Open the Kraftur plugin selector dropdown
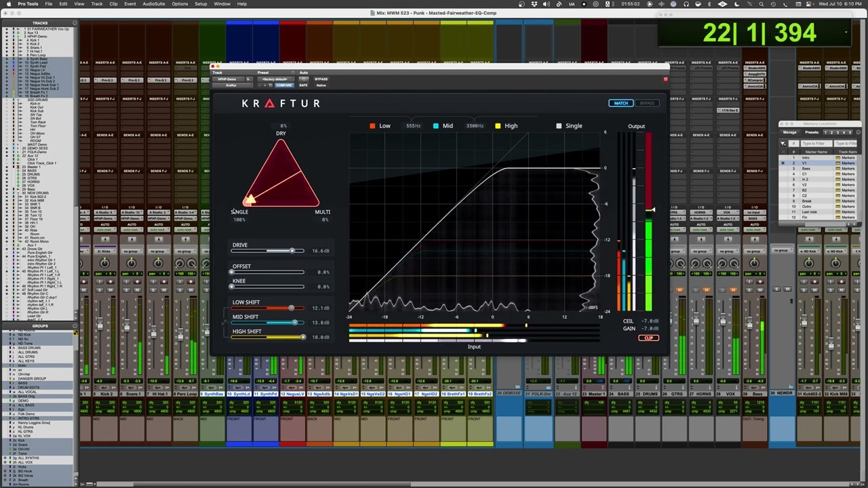Image resolution: width=868 pixels, height=488 pixels. [231, 85]
